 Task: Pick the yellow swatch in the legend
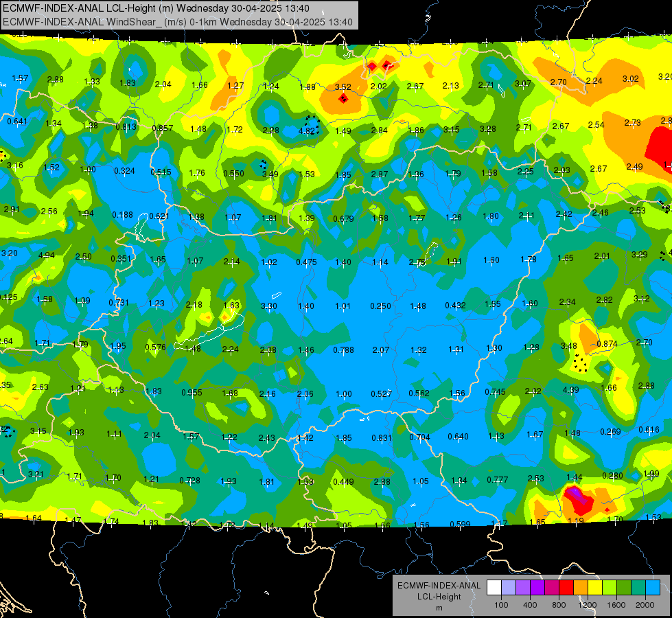point(595,588)
